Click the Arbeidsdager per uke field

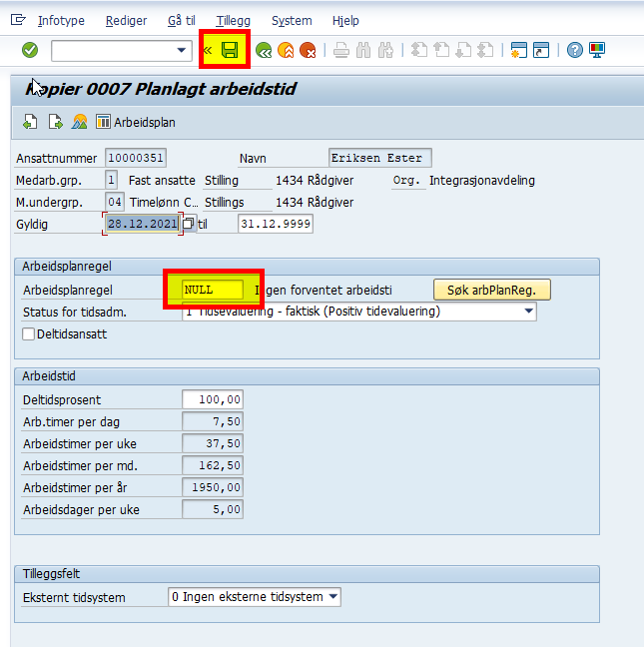[213, 509]
